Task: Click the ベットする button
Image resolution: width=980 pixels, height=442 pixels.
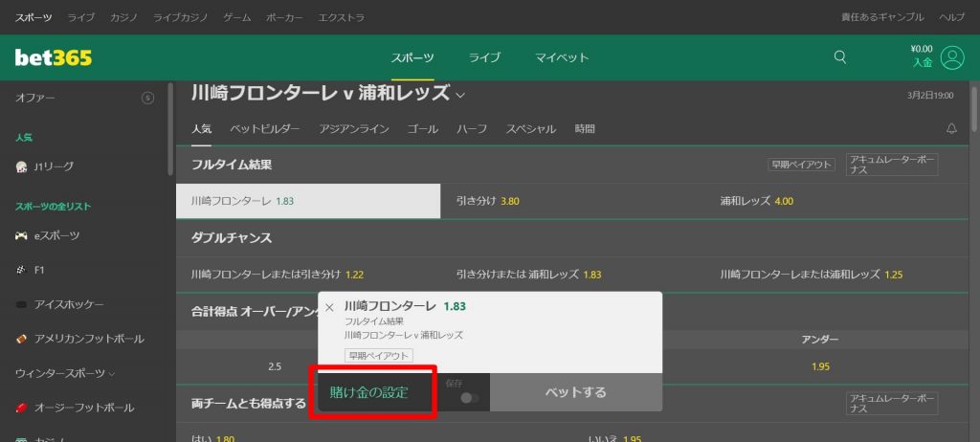Action: coord(575,392)
